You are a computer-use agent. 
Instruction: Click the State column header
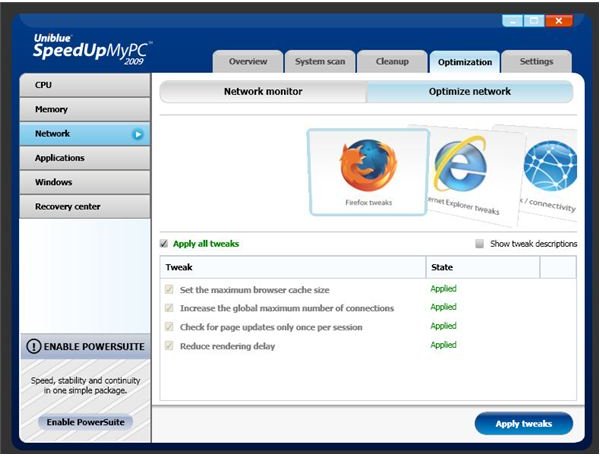pyautogui.click(x=483, y=267)
